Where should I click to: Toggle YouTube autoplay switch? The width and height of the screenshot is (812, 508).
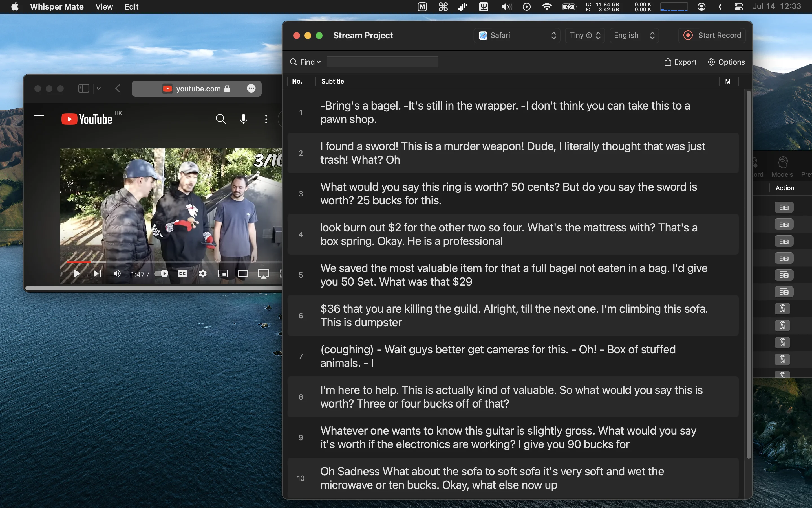pos(161,273)
